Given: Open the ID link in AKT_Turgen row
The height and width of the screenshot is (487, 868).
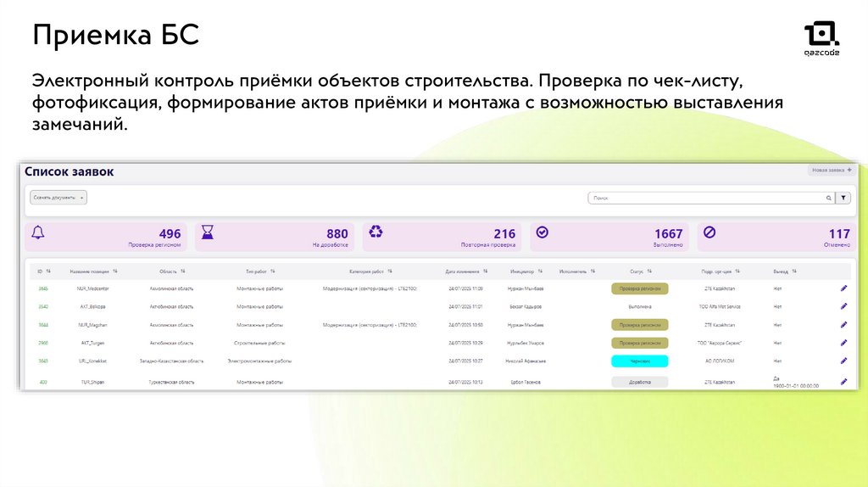Looking at the screenshot, I should (43, 343).
